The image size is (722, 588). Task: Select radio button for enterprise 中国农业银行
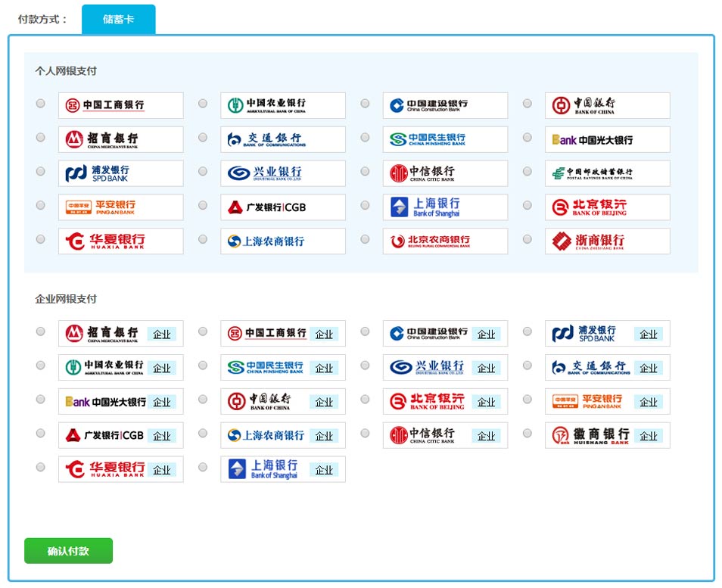41,366
